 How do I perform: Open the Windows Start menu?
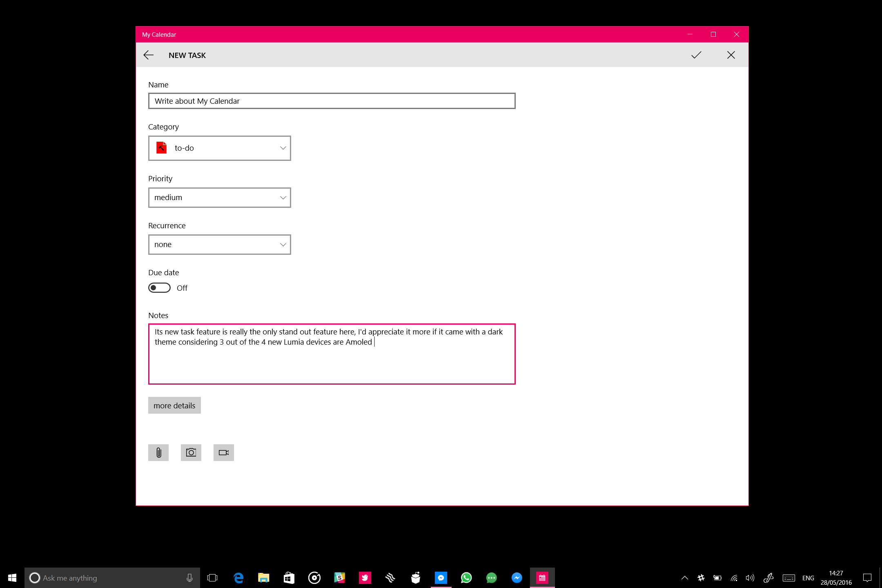coord(12,578)
